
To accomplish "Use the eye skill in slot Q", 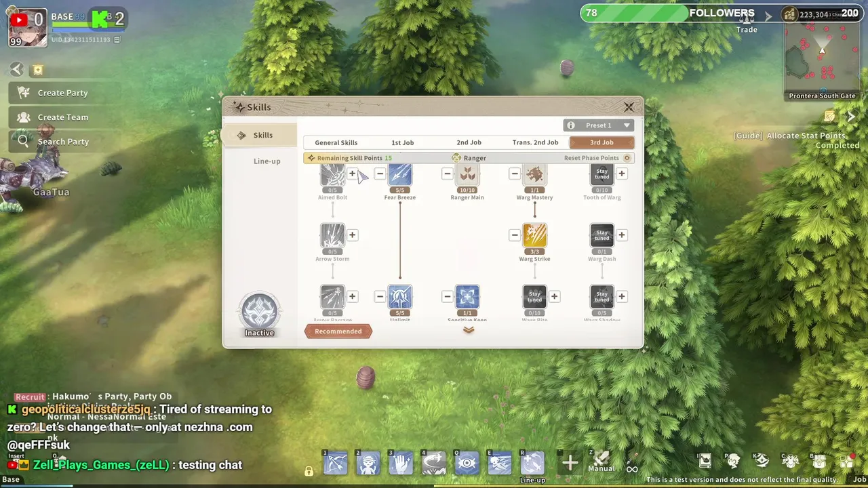I will coord(467,463).
